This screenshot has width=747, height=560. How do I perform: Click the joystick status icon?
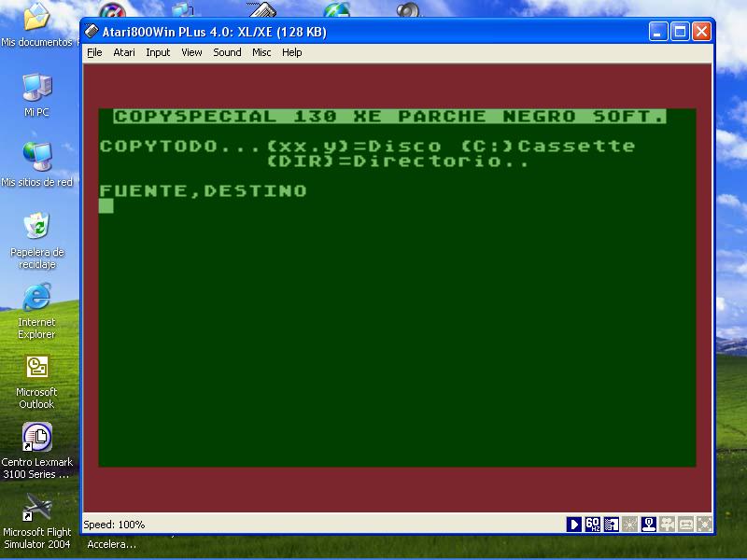pos(648,525)
